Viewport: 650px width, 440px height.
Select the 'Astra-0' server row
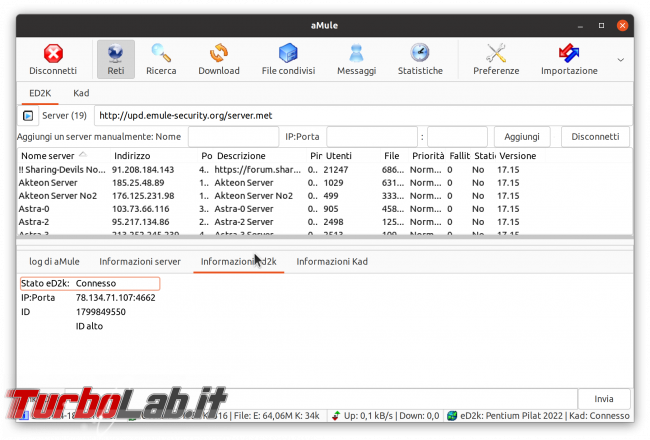point(325,209)
